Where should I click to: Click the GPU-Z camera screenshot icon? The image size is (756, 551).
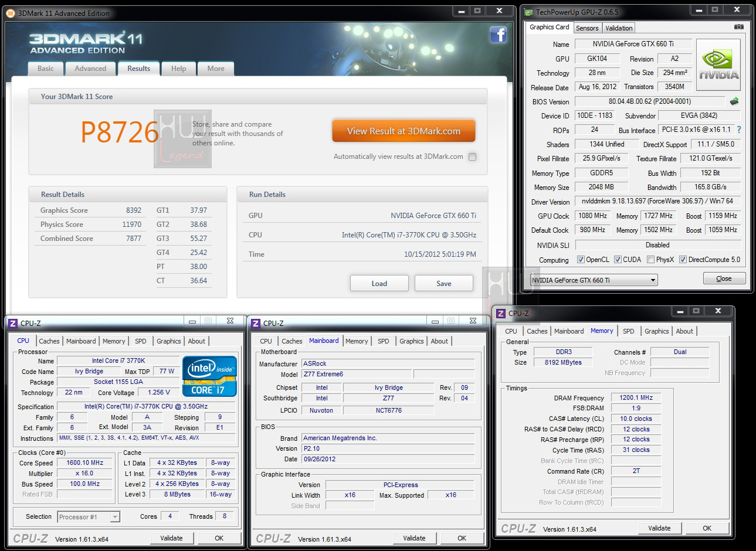point(739,27)
